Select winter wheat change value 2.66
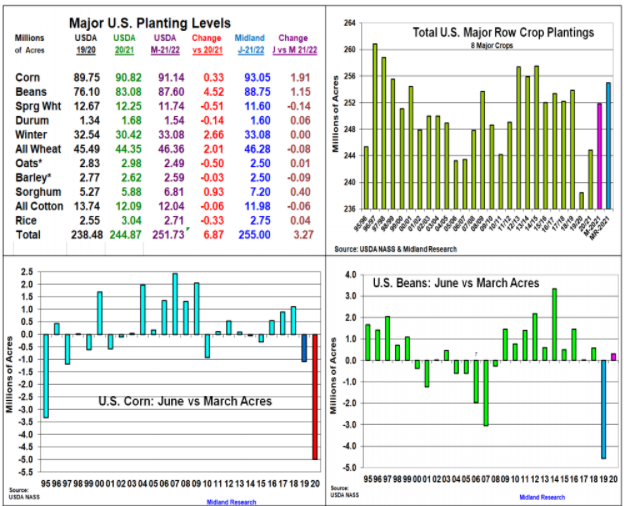The image size is (624, 506). click(213, 135)
